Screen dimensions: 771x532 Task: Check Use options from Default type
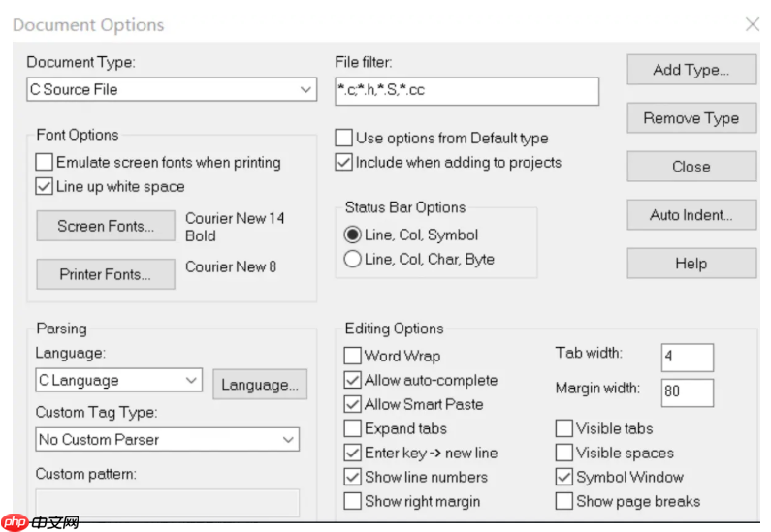(343, 139)
